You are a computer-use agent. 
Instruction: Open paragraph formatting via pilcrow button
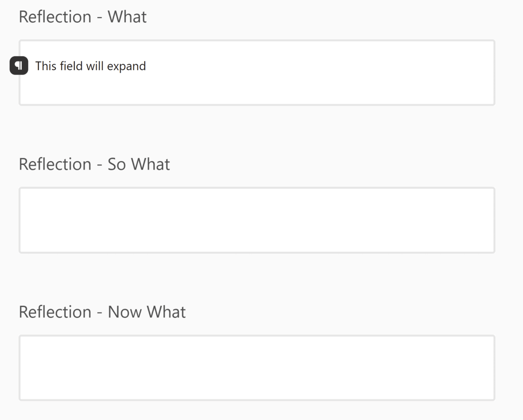[x=19, y=65]
